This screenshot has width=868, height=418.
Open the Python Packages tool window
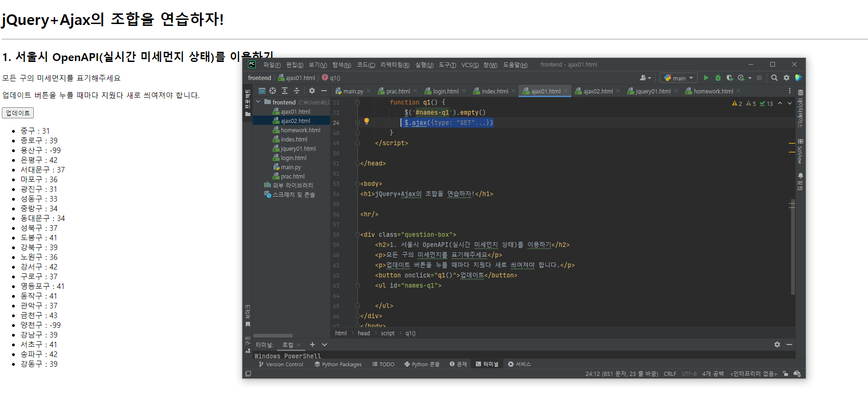(x=338, y=364)
